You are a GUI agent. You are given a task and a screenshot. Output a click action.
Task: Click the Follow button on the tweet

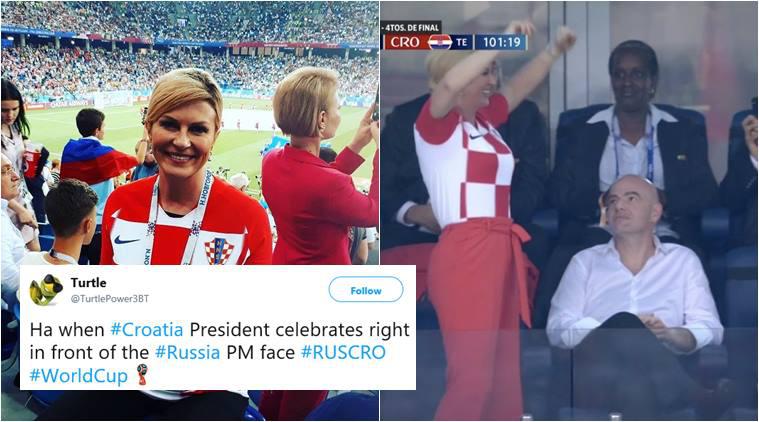365,290
